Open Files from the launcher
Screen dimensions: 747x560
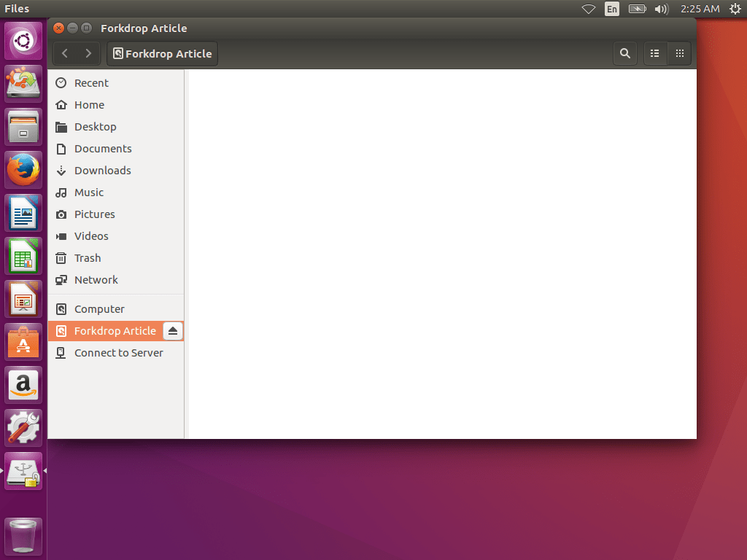tap(23, 127)
